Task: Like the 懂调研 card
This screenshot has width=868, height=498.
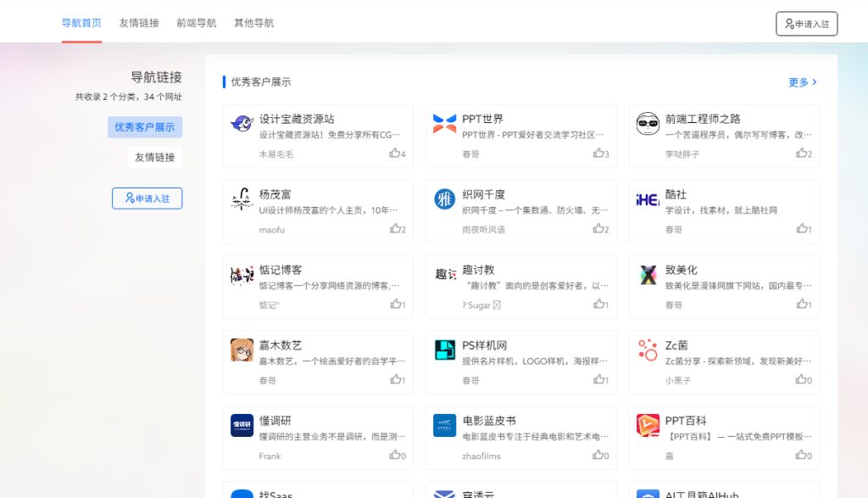Action: tap(398, 456)
